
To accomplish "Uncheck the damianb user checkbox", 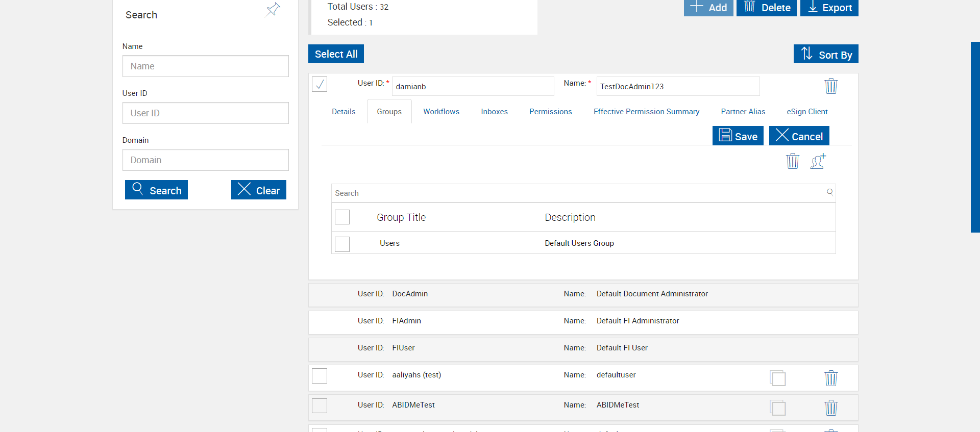I will (320, 84).
